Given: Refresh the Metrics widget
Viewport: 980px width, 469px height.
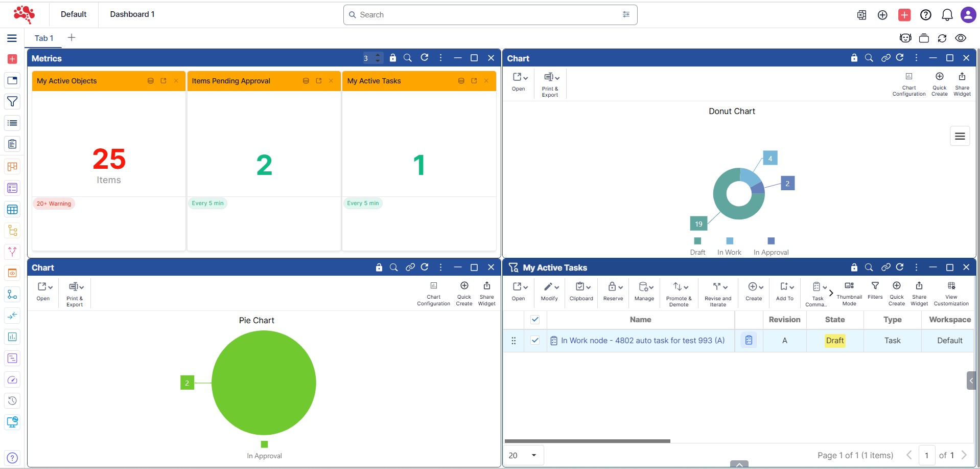Looking at the screenshot, I should click(424, 58).
